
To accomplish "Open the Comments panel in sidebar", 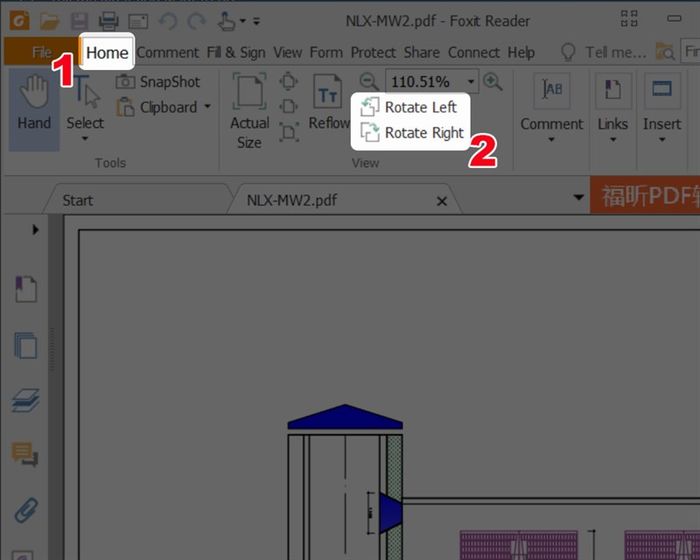I will click(25, 455).
